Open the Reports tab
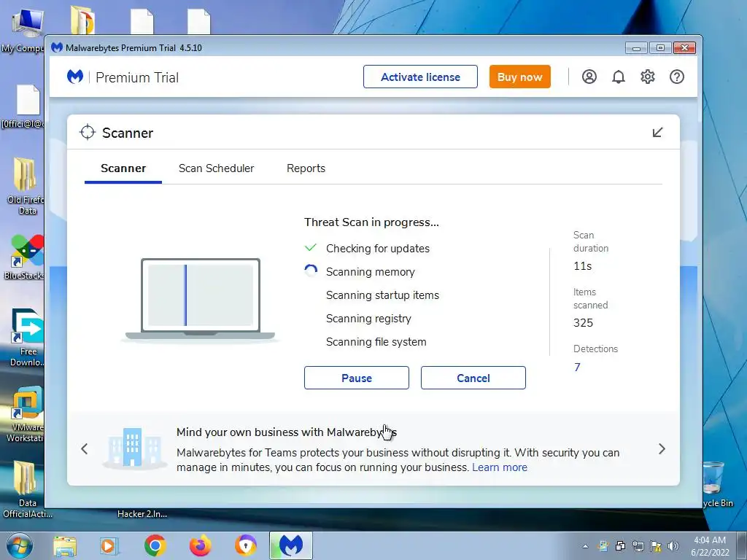 pyautogui.click(x=306, y=168)
